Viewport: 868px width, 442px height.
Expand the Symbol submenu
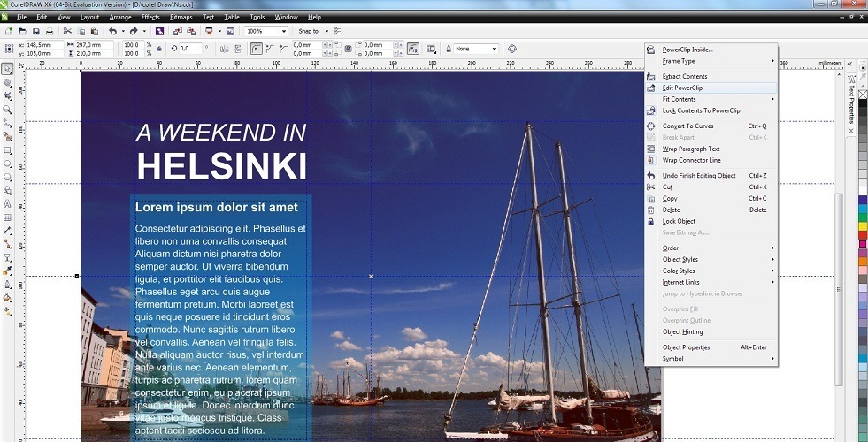711,359
